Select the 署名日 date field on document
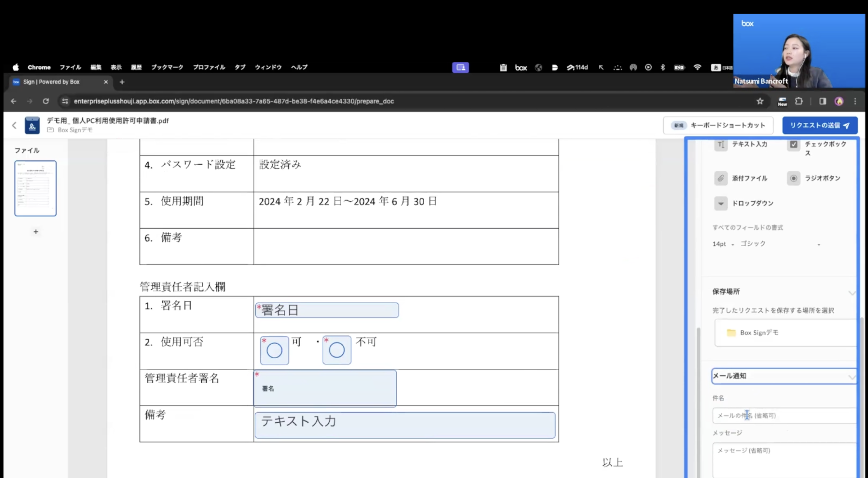This screenshot has height=478, width=868. 327,310
